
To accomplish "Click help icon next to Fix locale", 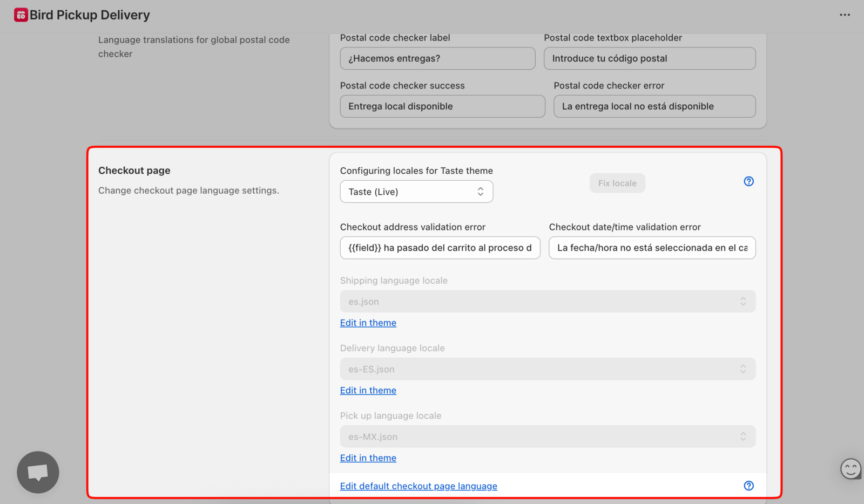I will coord(748,181).
